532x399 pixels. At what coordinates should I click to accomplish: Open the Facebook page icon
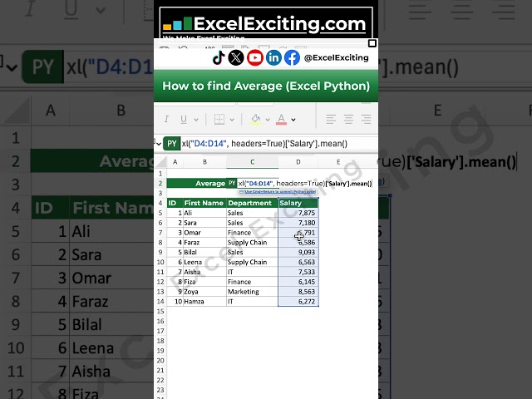point(292,57)
